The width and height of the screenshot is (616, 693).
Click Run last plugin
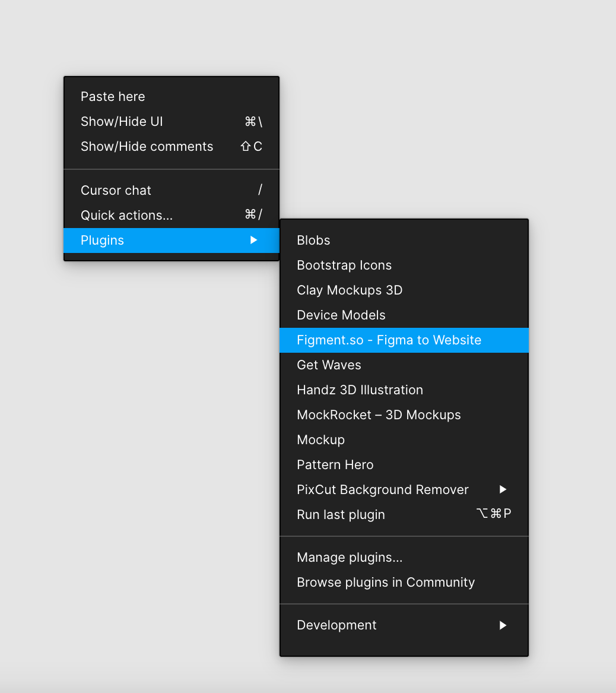pos(404,515)
